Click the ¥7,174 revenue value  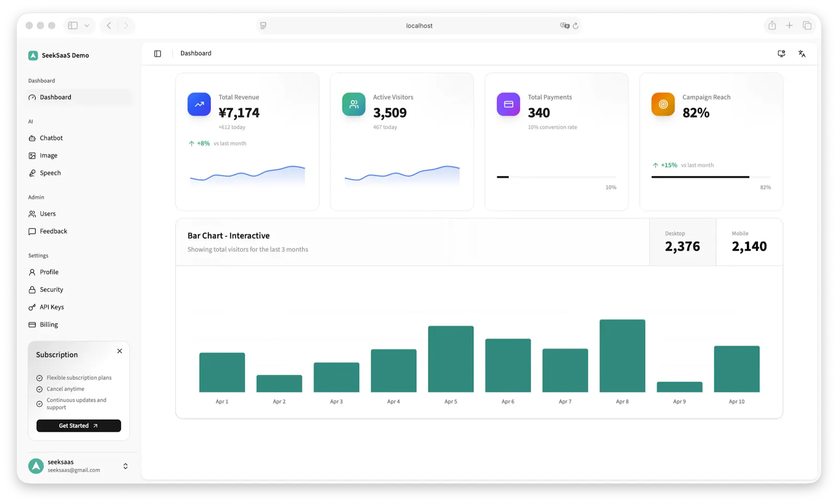(x=239, y=113)
